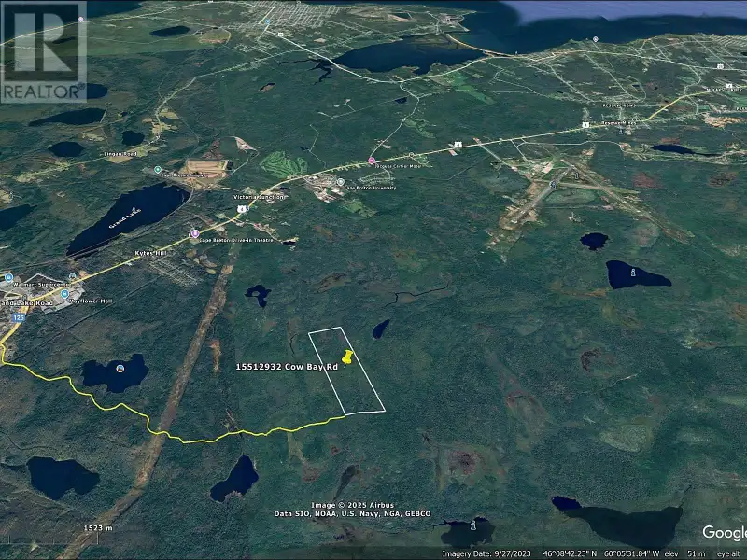Click the eye alt readout in status bar
Image resolution: width=747 pixels, height=560 pixels.
coord(729,553)
